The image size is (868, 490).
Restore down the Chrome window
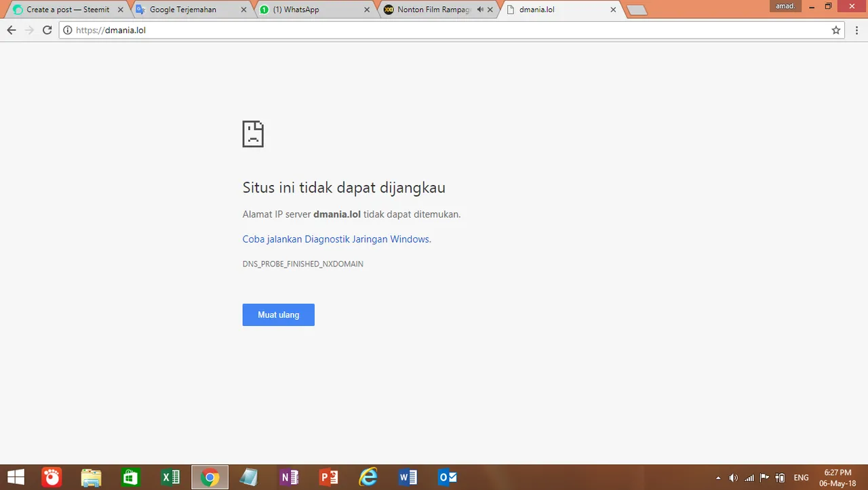[x=828, y=6]
